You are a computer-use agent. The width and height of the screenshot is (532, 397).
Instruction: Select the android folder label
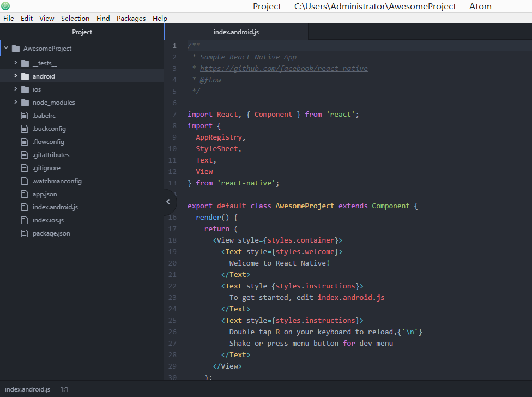click(44, 76)
